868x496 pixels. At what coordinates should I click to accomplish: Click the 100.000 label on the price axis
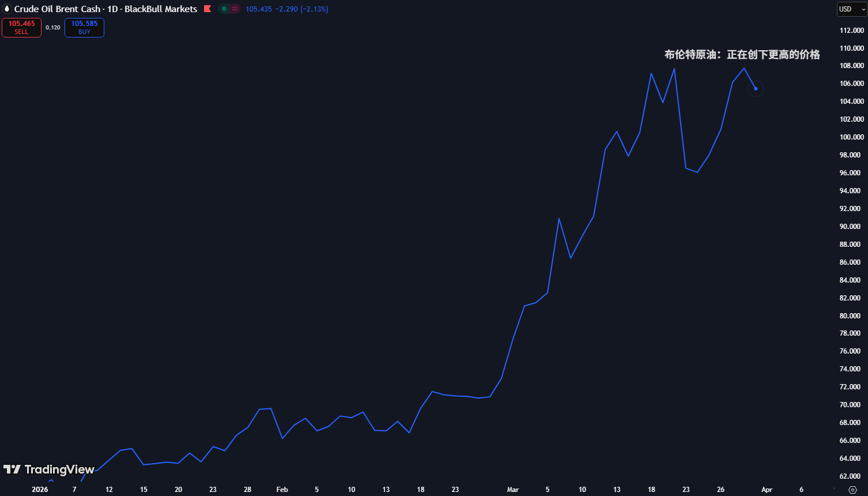click(x=851, y=137)
